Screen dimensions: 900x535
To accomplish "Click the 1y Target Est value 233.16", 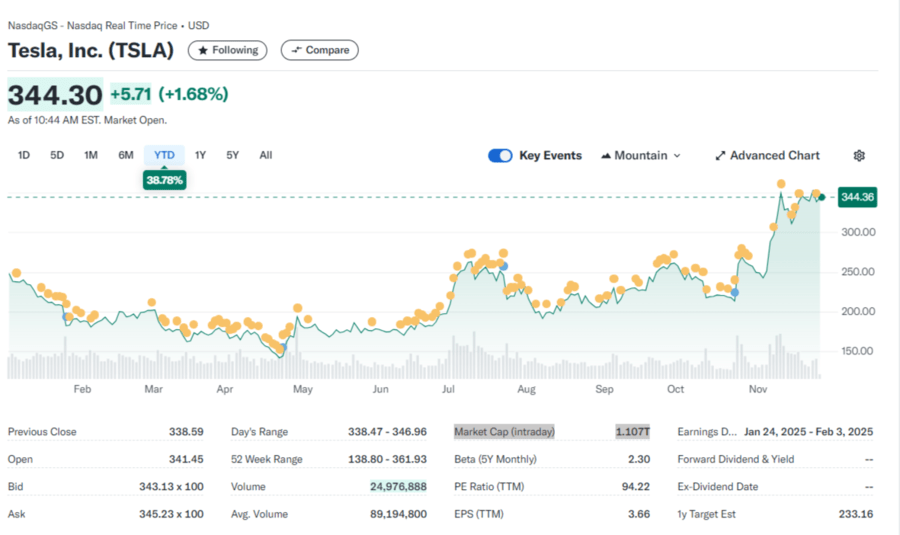I will pos(856,514).
